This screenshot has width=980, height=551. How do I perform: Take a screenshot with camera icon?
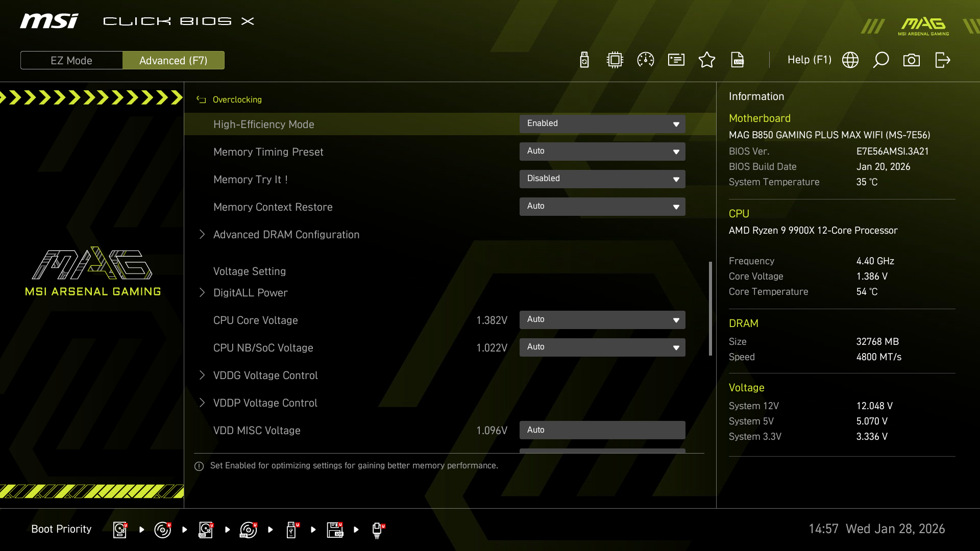pyautogui.click(x=912, y=60)
